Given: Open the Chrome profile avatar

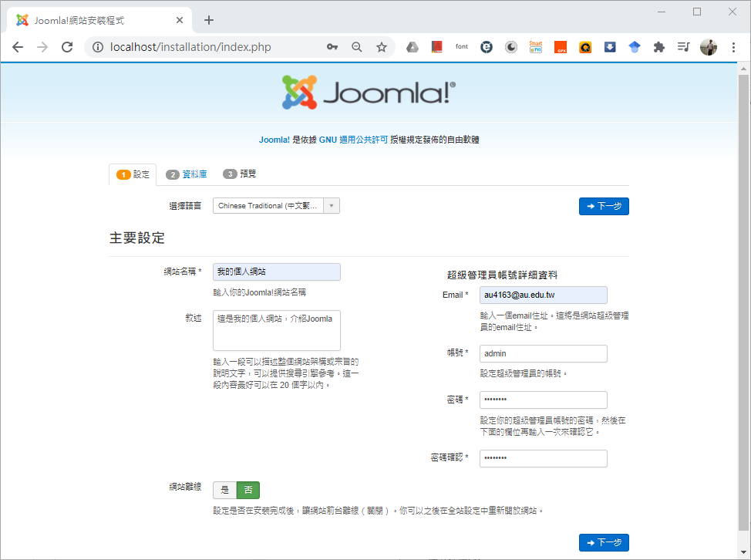Looking at the screenshot, I should click(x=709, y=47).
